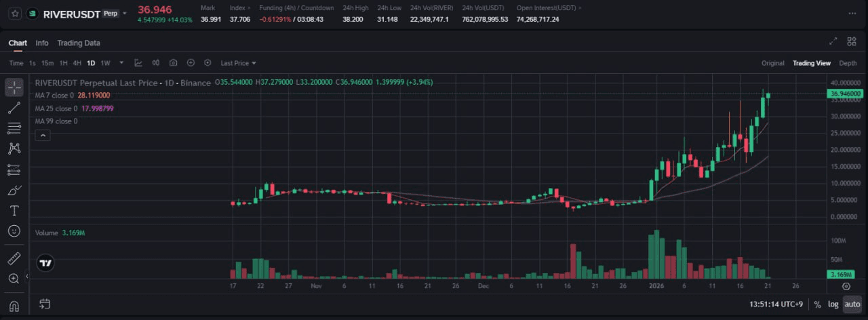Collapse the indicator legend chevron

[x=42, y=136]
